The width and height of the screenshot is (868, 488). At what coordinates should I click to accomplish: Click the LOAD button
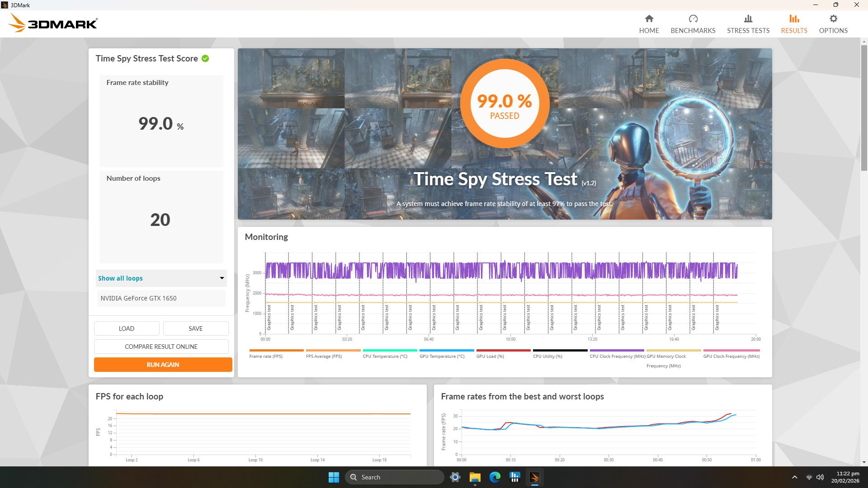pos(127,328)
